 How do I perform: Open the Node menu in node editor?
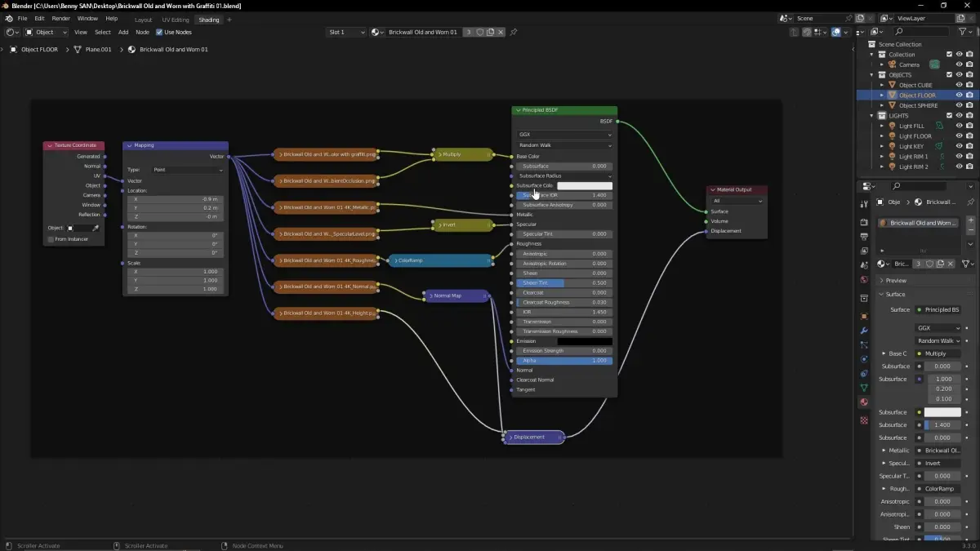point(142,33)
